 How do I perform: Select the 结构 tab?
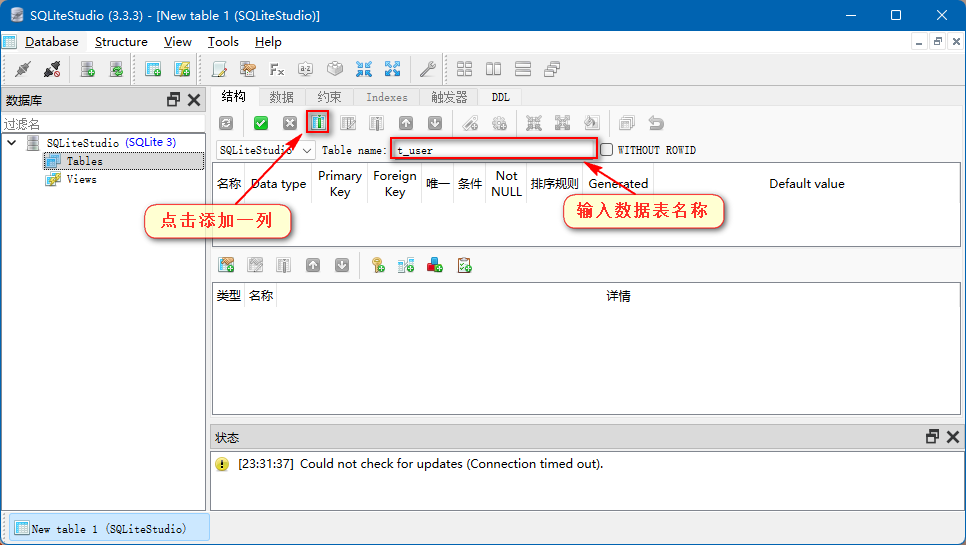point(233,96)
